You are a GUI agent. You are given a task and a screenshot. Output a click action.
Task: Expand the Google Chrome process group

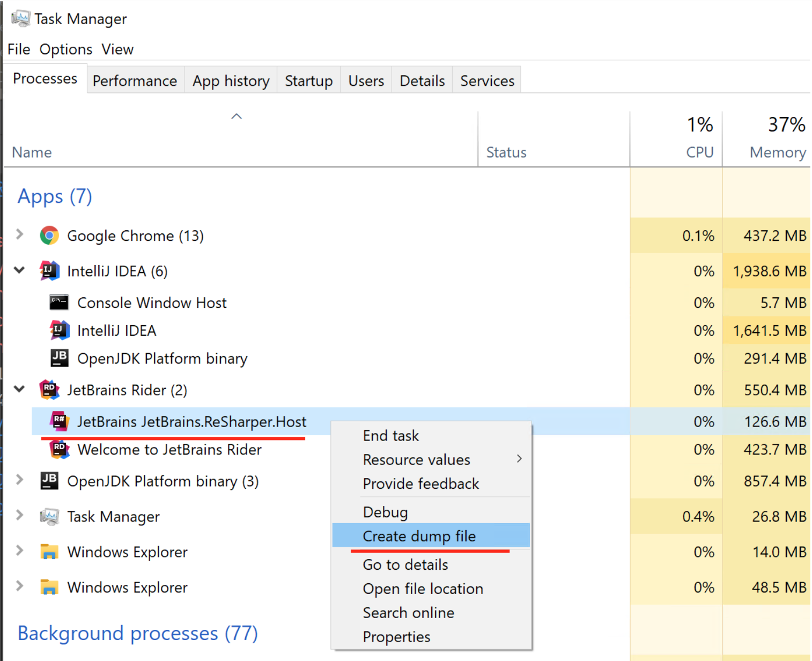(20, 234)
